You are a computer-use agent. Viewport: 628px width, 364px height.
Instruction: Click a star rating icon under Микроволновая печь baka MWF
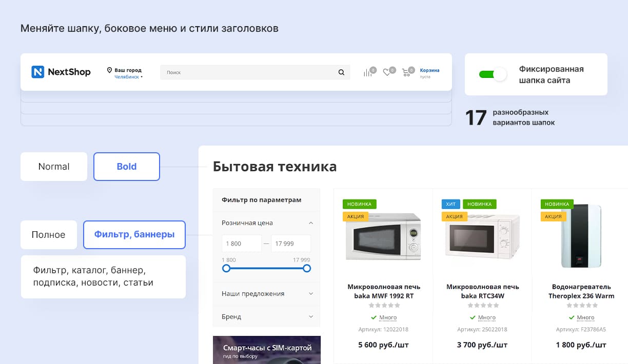coord(383,306)
